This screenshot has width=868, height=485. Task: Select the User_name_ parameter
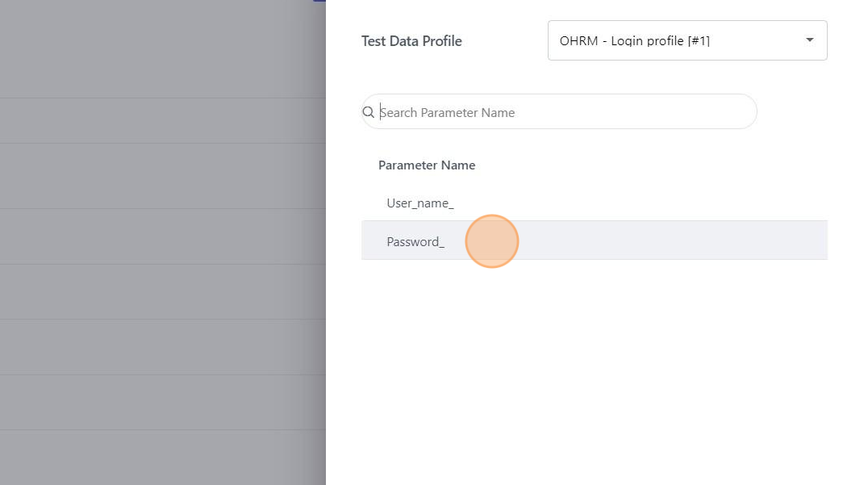pyautogui.click(x=420, y=203)
